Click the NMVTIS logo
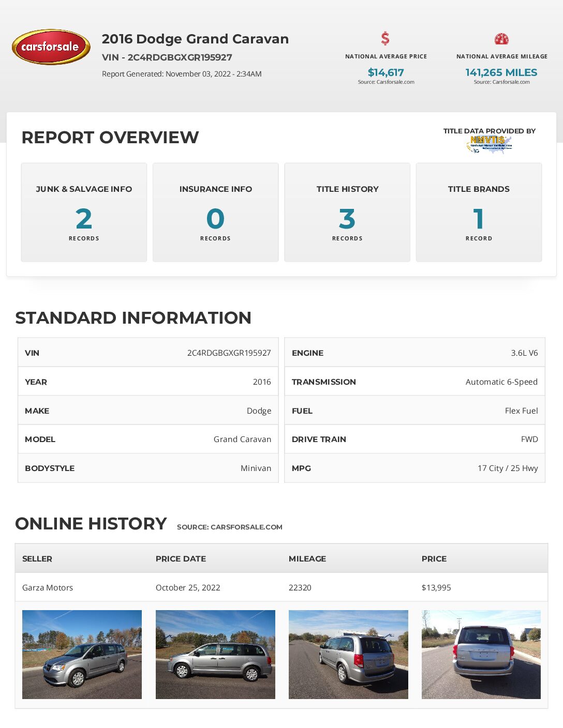The width and height of the screenshot is (563, 728). pyautogui.click(x=489, y=144)
